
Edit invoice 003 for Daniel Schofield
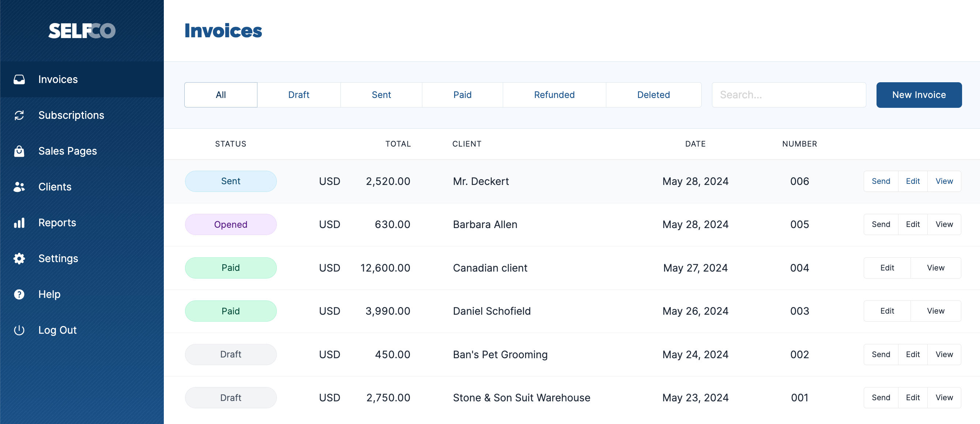887,311
